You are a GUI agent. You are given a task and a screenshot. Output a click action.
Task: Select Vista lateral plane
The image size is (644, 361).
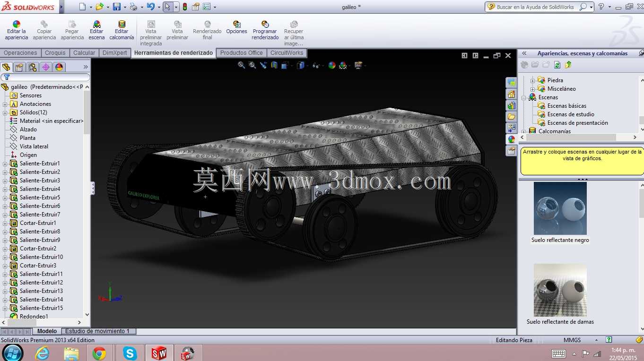(x=34, y=146)
